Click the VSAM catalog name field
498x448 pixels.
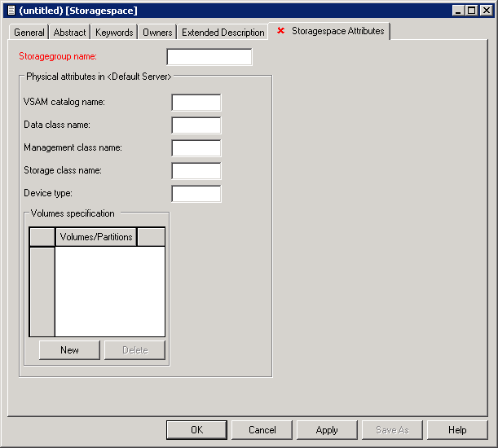196,103
